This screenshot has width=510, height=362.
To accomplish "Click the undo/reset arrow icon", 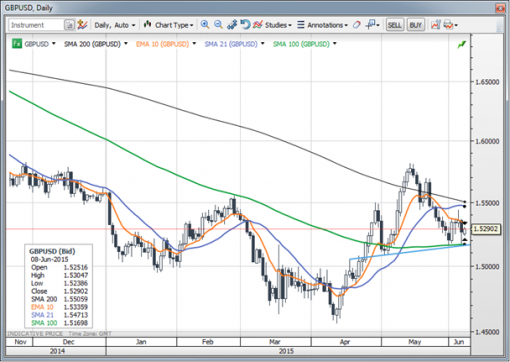I will tap(245, 25).
